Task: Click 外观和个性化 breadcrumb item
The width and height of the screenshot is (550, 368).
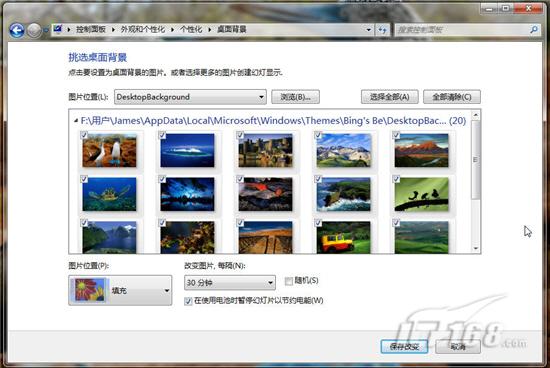Action: (143, 29)
